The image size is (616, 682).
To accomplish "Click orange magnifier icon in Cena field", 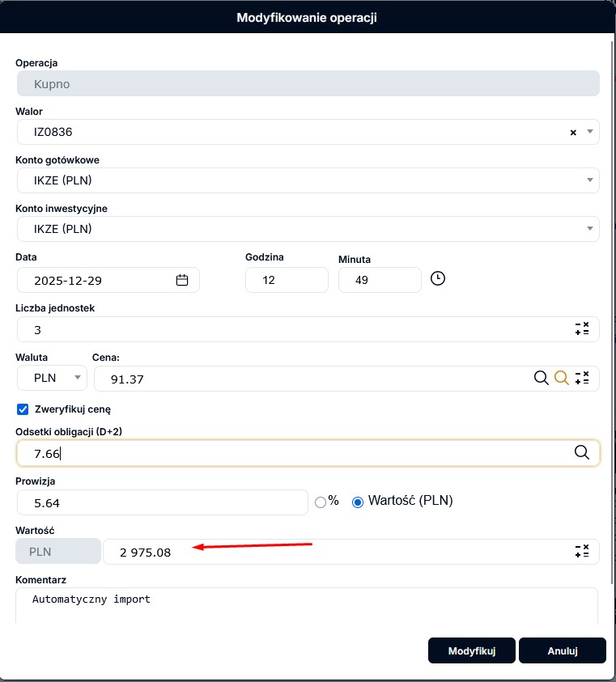I will click(561, 378).
